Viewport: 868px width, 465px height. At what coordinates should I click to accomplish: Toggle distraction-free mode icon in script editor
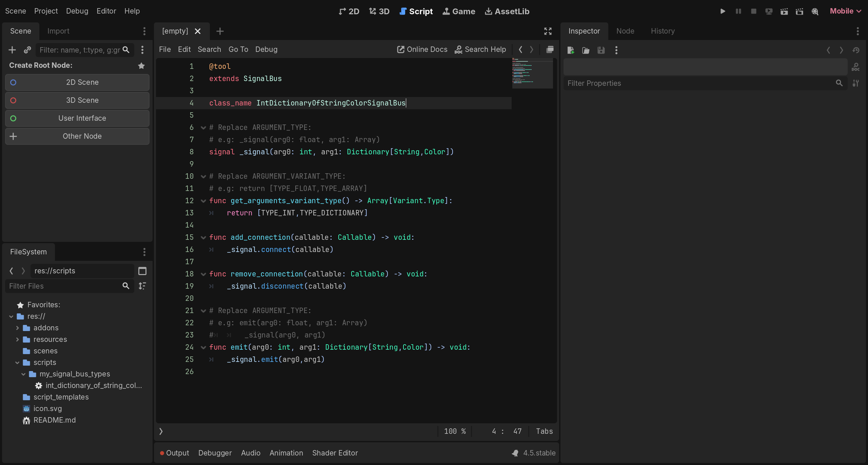[548, 31]
